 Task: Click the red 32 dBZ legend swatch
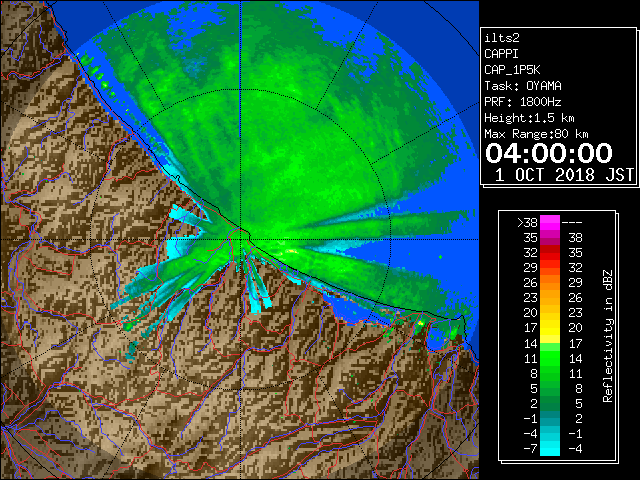click(x=550, y=253)
